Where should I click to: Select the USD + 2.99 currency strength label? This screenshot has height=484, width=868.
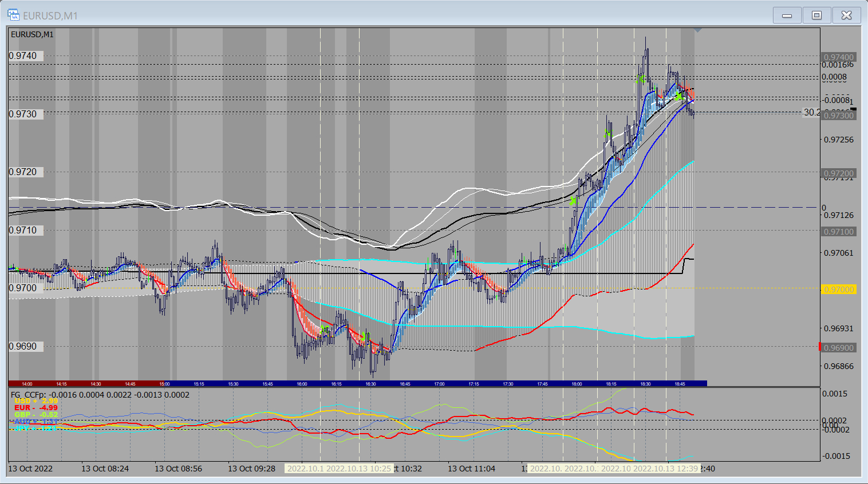[x=35, y=401]
